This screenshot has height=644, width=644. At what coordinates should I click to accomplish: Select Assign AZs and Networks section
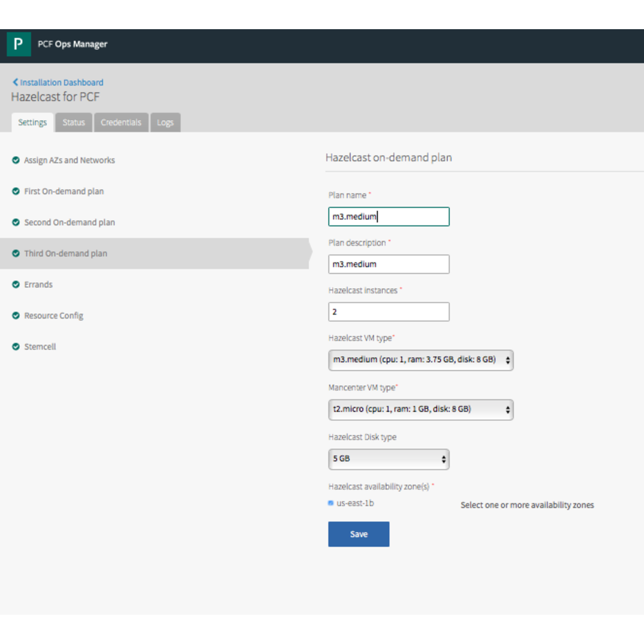[69, 160]
